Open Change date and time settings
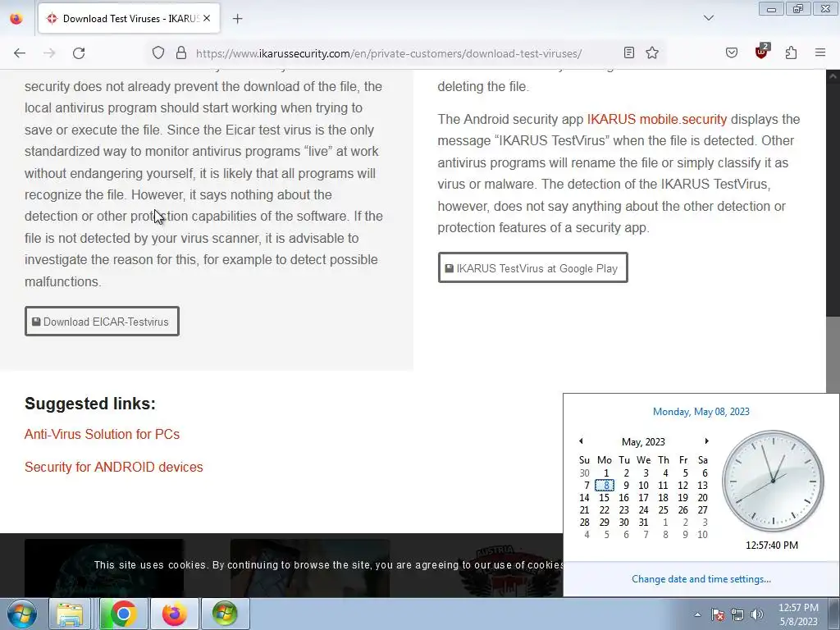 [701, 579]
